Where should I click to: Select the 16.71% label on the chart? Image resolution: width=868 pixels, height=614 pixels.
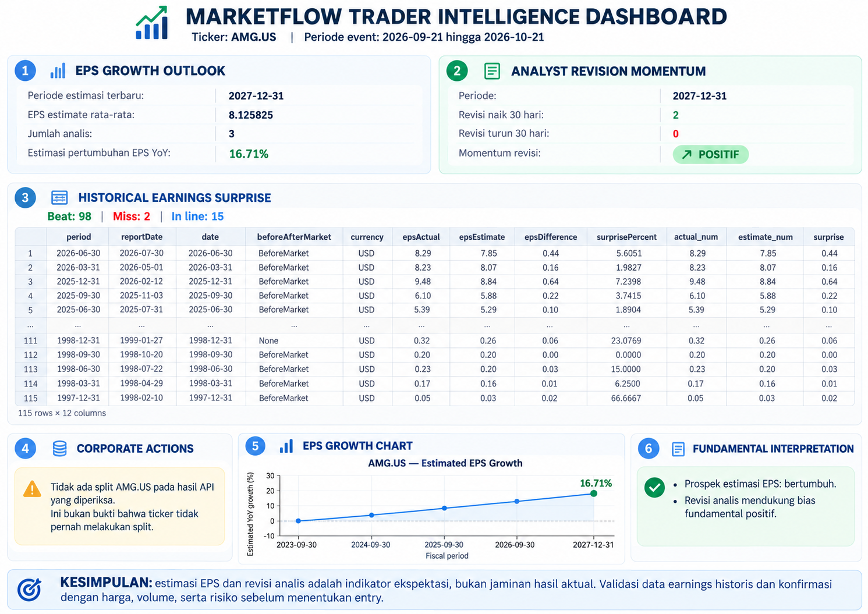[596, 483]
